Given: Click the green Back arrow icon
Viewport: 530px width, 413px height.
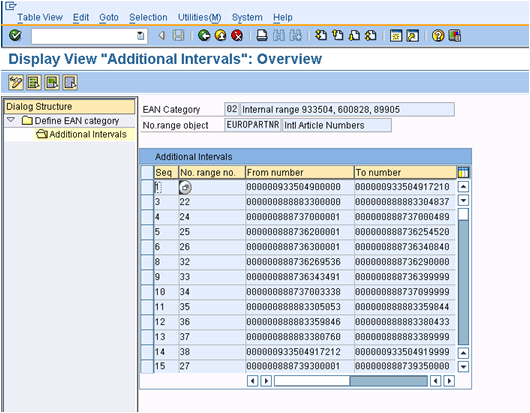Looking at the screenshot, I should point(204,35).
